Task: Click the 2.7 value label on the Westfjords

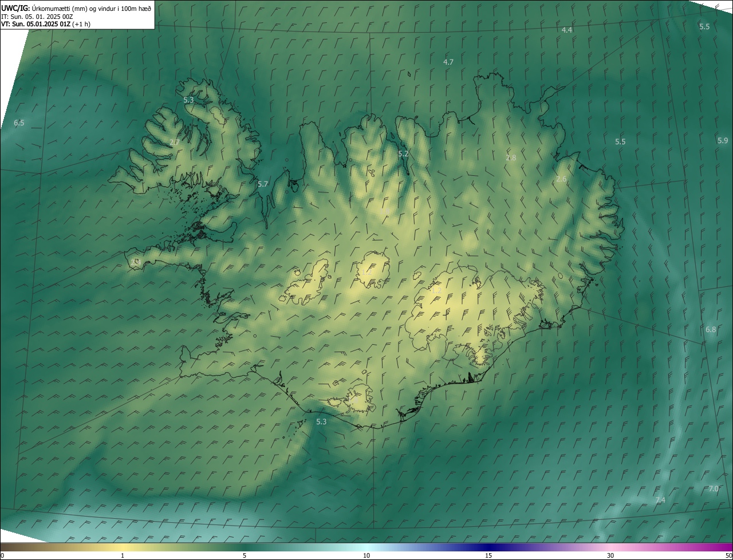Action: [175, 143]
